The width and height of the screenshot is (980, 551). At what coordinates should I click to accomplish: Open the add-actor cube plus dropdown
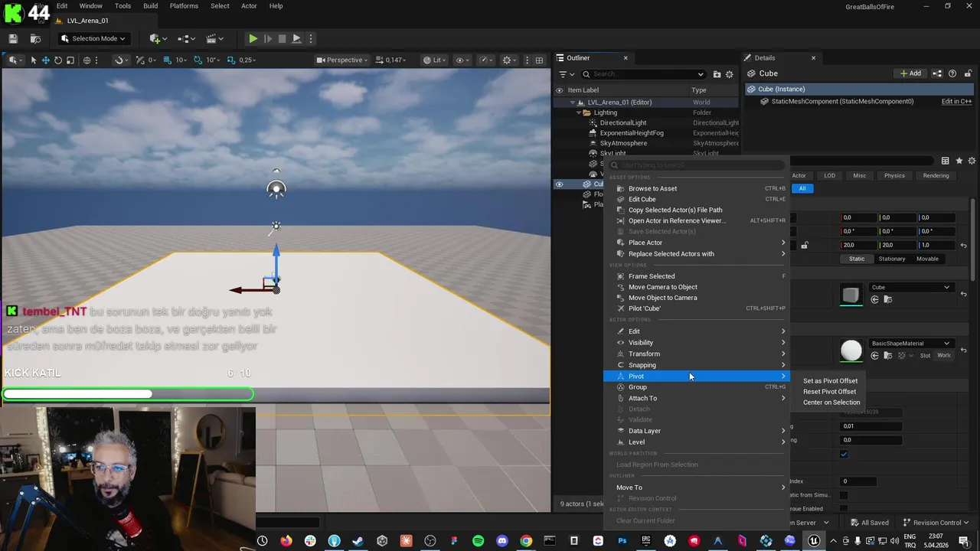point(158,38)
